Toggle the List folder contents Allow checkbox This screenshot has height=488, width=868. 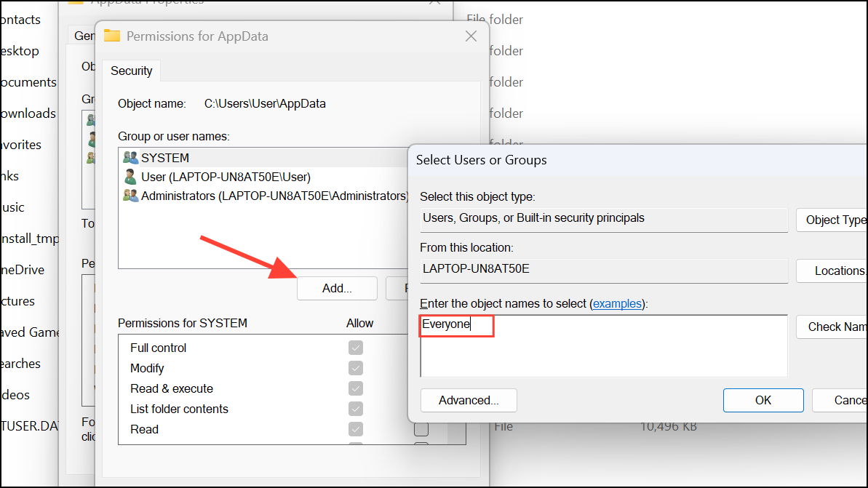355,409
